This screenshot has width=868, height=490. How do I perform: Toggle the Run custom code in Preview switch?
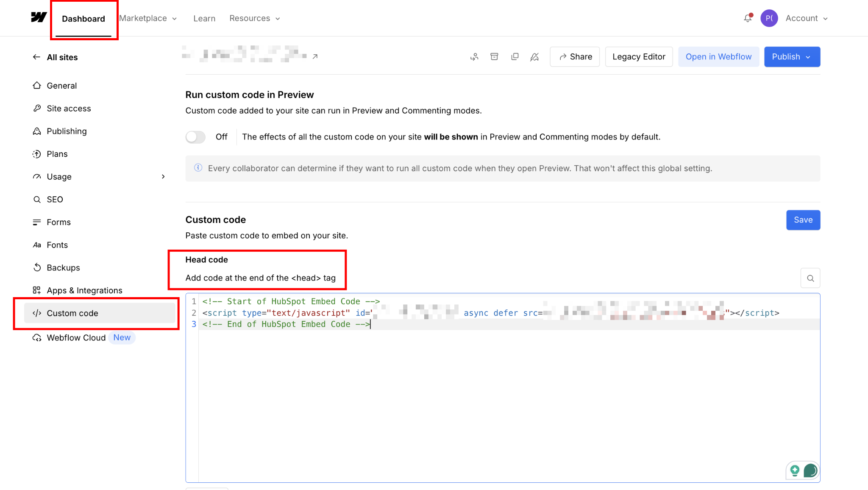click(x=195, y=137)
